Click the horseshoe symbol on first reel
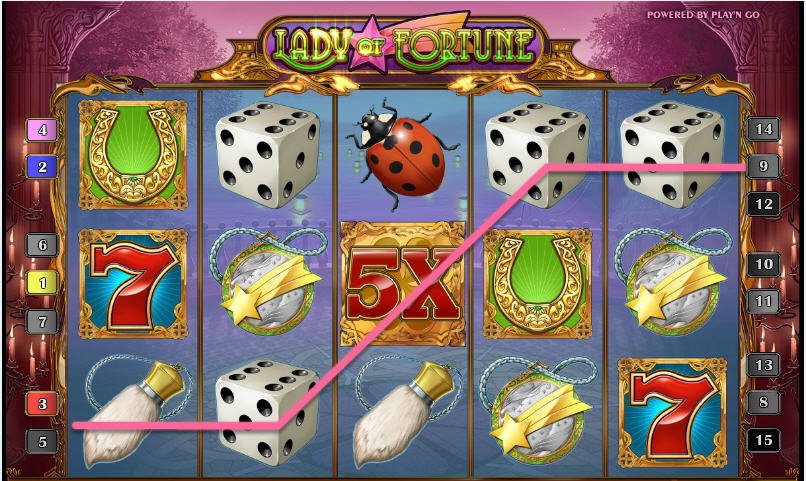This screenshot has height=481, width=806. (133, 155)
